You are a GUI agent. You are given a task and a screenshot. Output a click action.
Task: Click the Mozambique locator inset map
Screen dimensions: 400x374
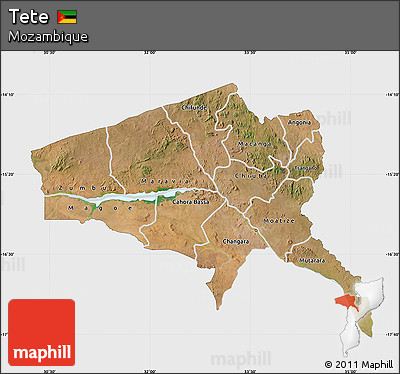[x=360, y=317]
